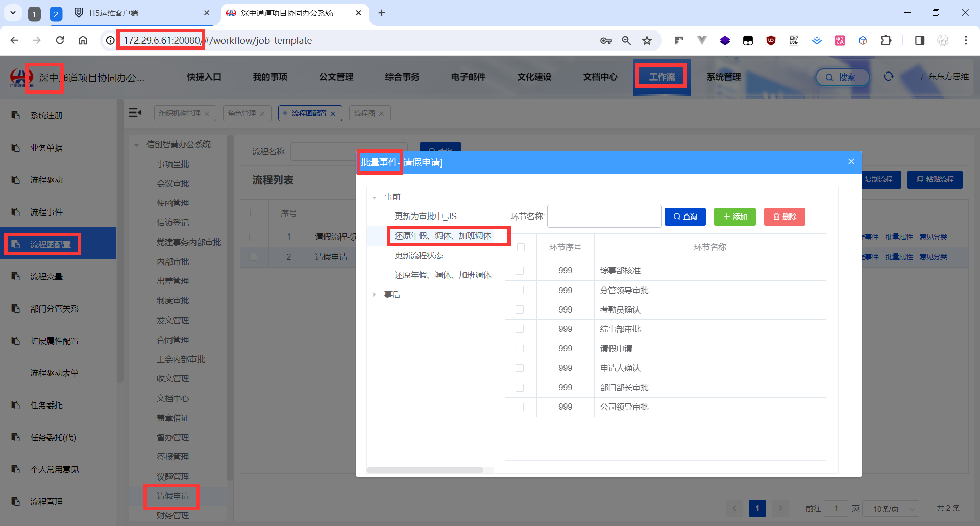Open the 10条/页 page size dropdown
Screen dimensions: 980x526
tap(891, 509)
